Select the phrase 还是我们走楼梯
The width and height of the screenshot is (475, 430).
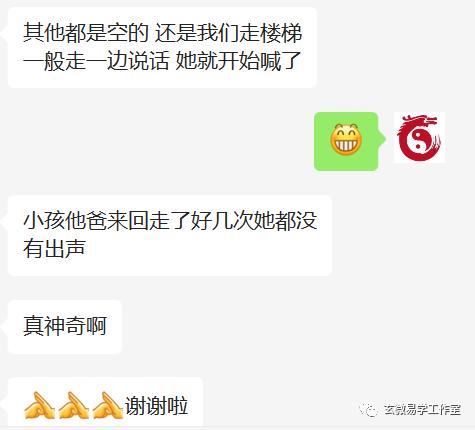tap(228, 33)
